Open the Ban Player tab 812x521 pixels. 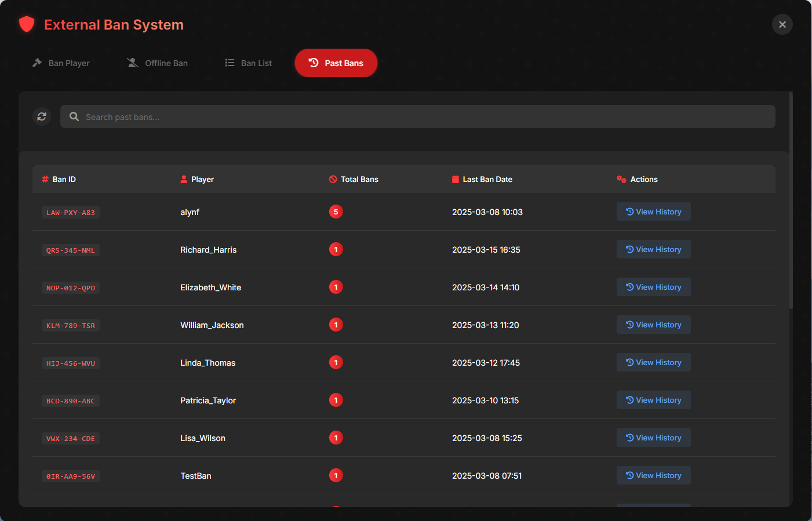pos(60,63)
